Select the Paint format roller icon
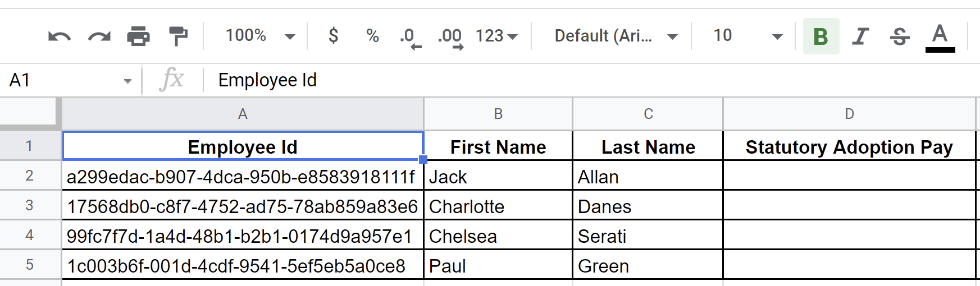This screenshot has width=980, height=286. (179, 36)
